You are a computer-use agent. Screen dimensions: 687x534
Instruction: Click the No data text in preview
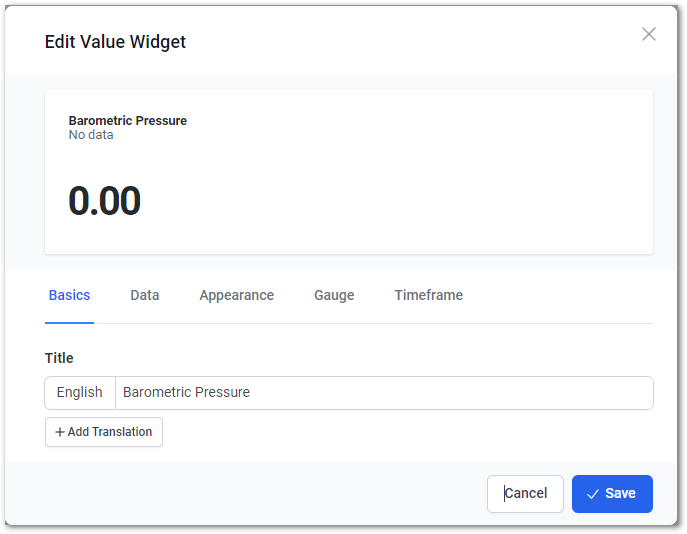91,135
